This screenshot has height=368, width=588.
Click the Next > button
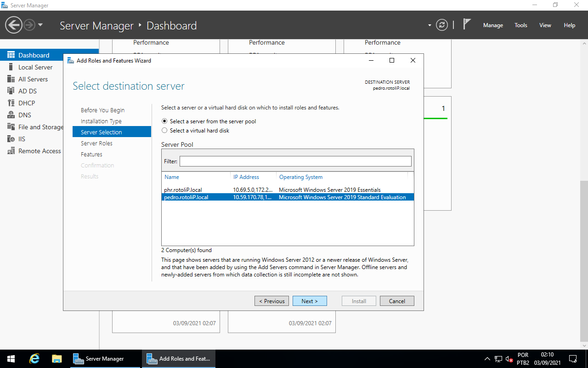310,301
